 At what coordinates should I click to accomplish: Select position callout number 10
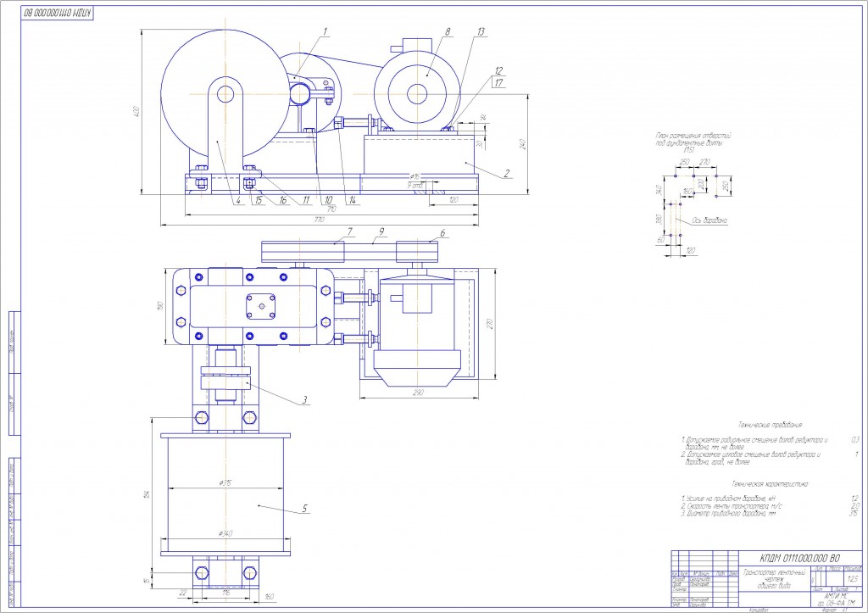tap(328, 200)
